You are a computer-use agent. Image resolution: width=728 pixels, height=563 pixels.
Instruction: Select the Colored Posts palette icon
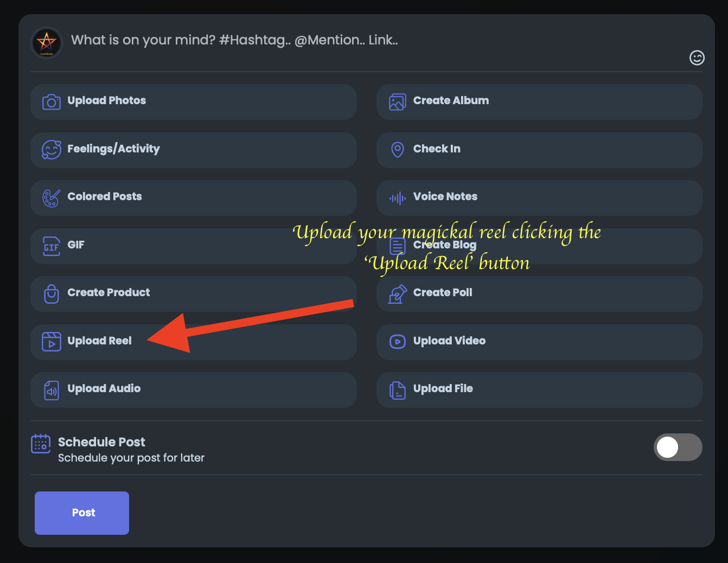(51, 198)
